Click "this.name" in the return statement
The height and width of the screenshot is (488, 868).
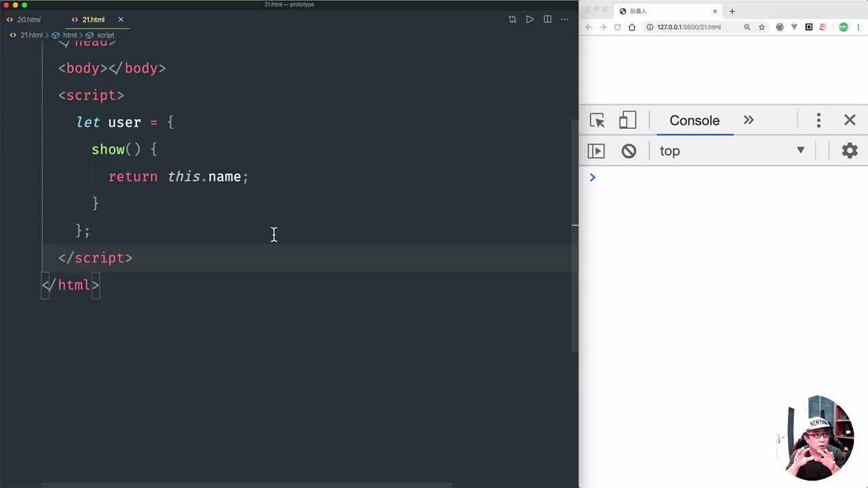[204, 177]
